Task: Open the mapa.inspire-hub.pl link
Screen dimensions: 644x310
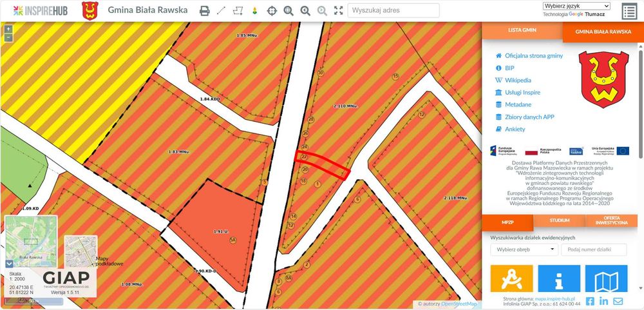Action: point(555,299)
